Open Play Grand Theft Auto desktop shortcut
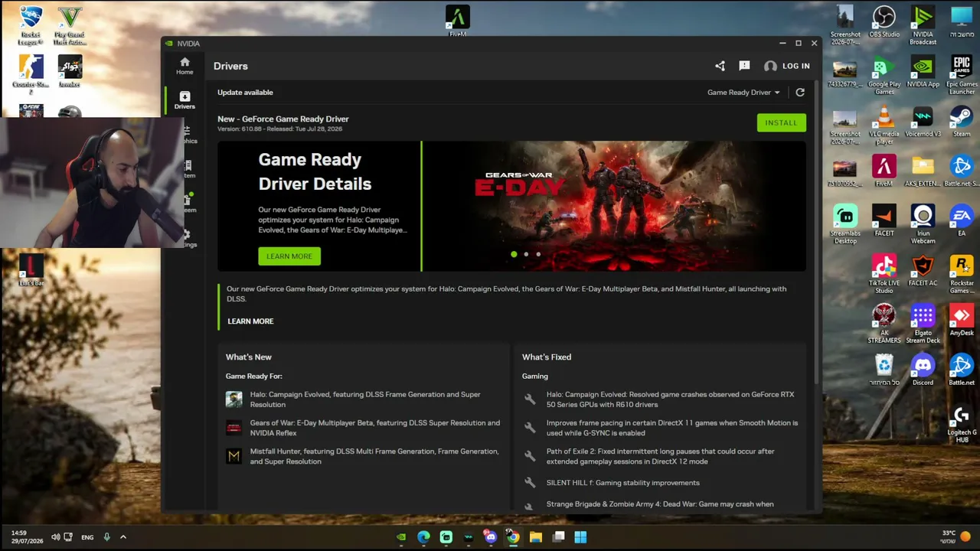Image resolution: width=980 pixels, height=551 pixels. click(x=70, y=26)
